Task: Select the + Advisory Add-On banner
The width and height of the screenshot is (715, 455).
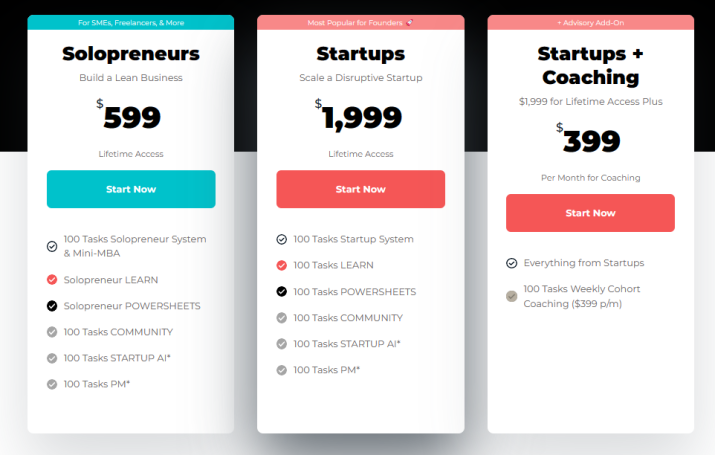Action: tap(591, 22)
